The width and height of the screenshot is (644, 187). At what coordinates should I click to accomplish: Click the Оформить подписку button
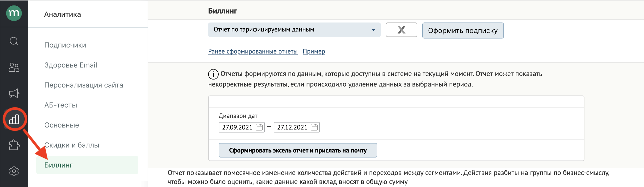click(x=463, y=30)
